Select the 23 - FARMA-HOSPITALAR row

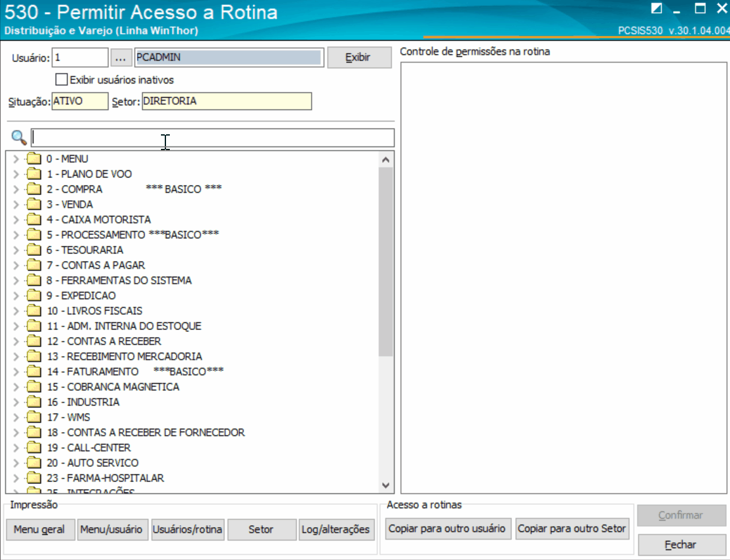tap(105, 478)
